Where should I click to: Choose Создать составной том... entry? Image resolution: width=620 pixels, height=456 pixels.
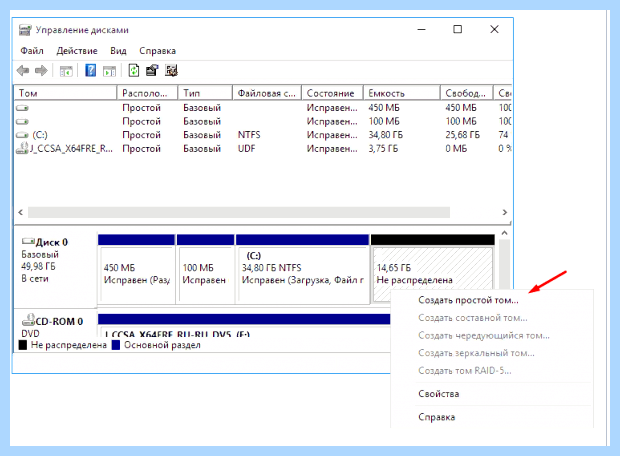coord(473,318)
